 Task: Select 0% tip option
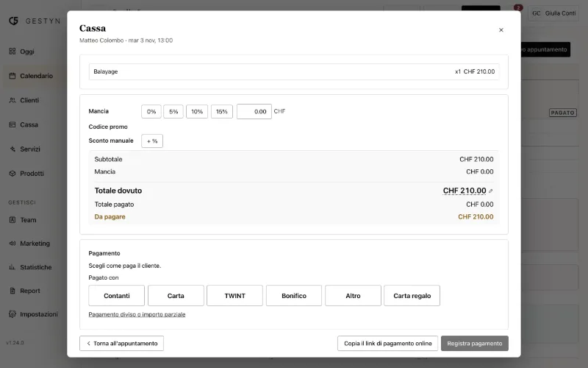click(151, 112)
